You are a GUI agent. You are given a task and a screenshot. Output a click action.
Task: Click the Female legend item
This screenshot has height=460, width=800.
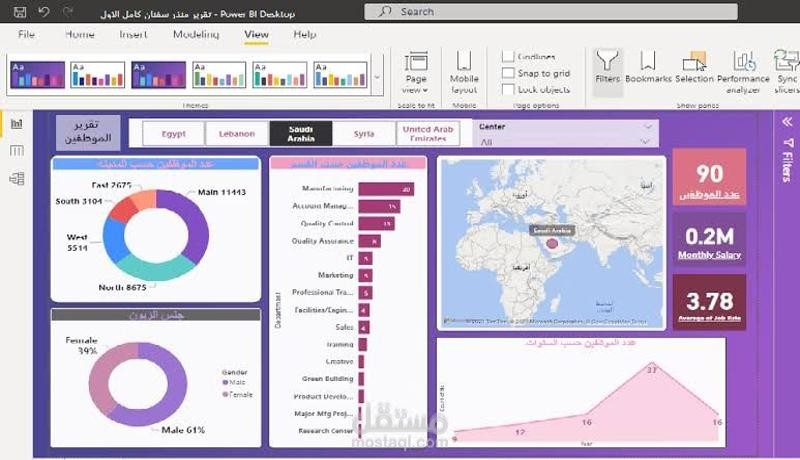237,394
